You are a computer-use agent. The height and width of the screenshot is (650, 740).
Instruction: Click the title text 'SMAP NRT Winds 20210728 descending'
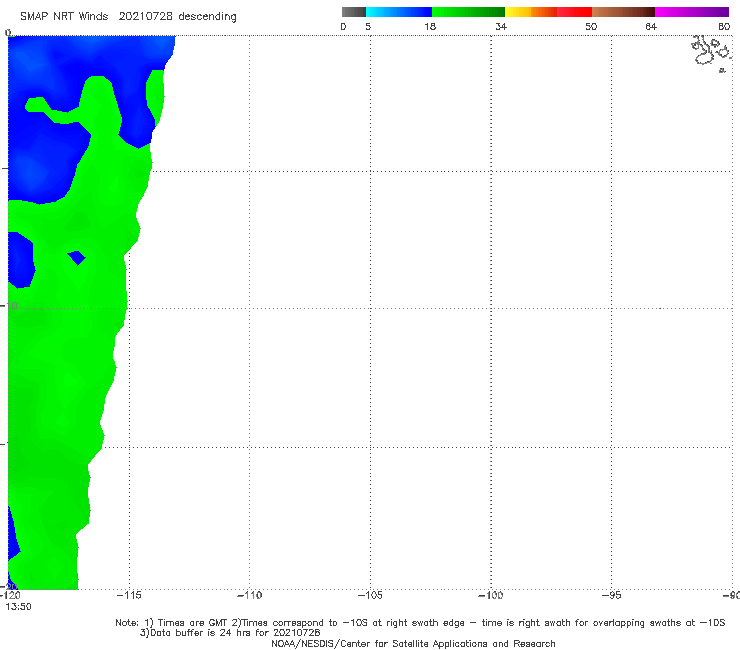[128, 17]
